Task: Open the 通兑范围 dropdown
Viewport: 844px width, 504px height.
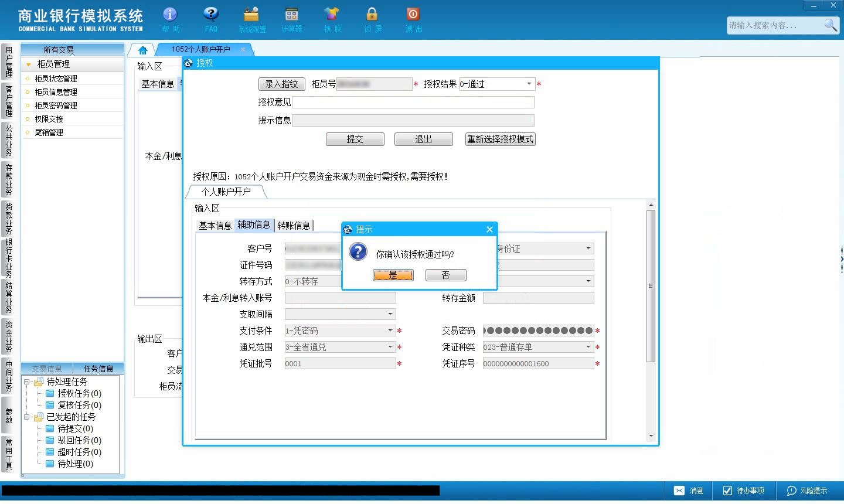Action: click(x=390, y=347)
